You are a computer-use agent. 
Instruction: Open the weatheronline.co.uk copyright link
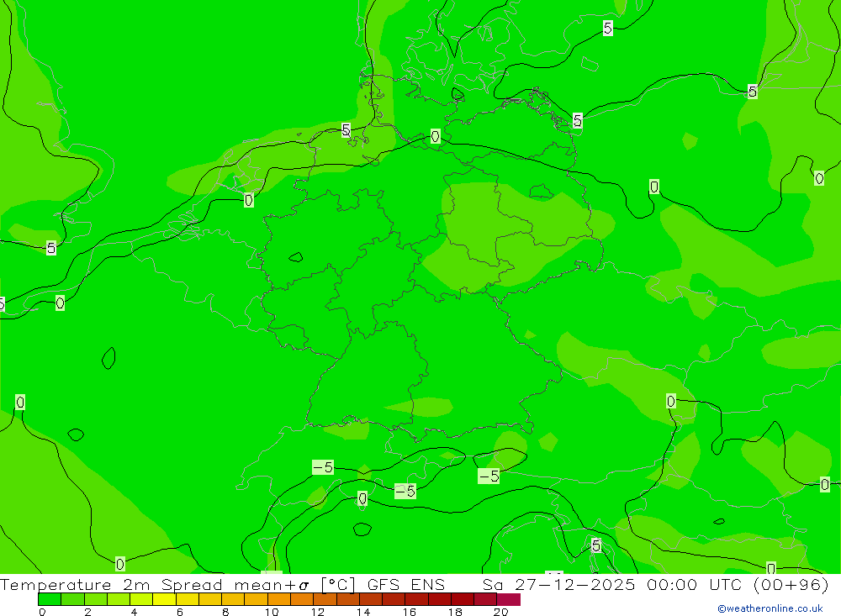point(770,608)
